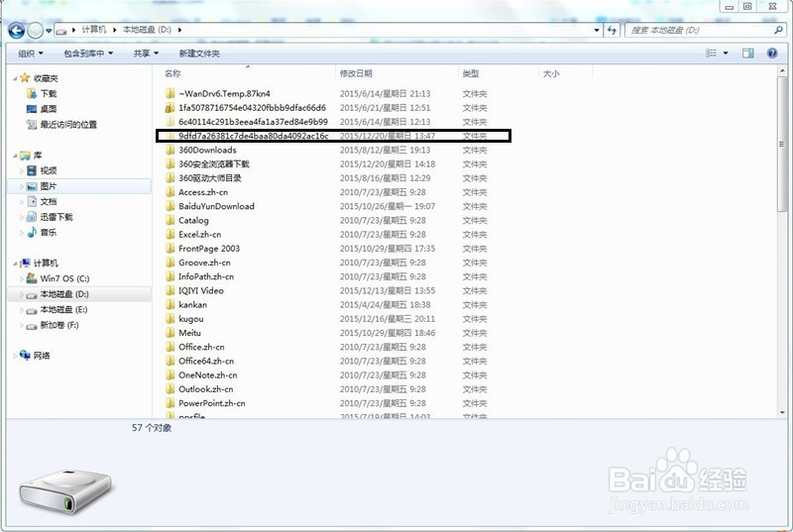Select the 360安全浏览器下载 folder icon
This screenshot has height=532, width=793.
tap(170, 164)
